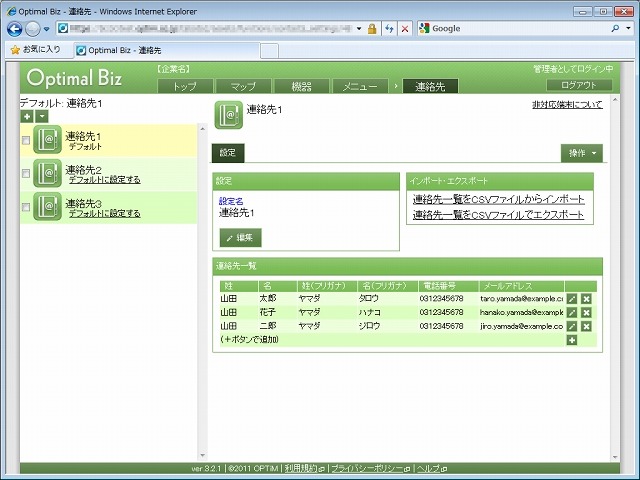
Task: Click the down arrow of the contact list scrollbar
Action: pos(202,455)
